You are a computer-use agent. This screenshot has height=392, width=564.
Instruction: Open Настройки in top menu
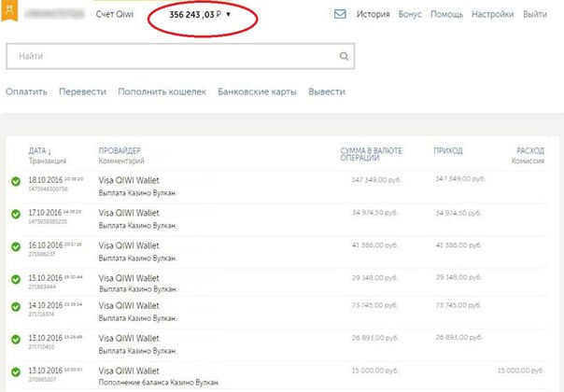coord(492,14)
